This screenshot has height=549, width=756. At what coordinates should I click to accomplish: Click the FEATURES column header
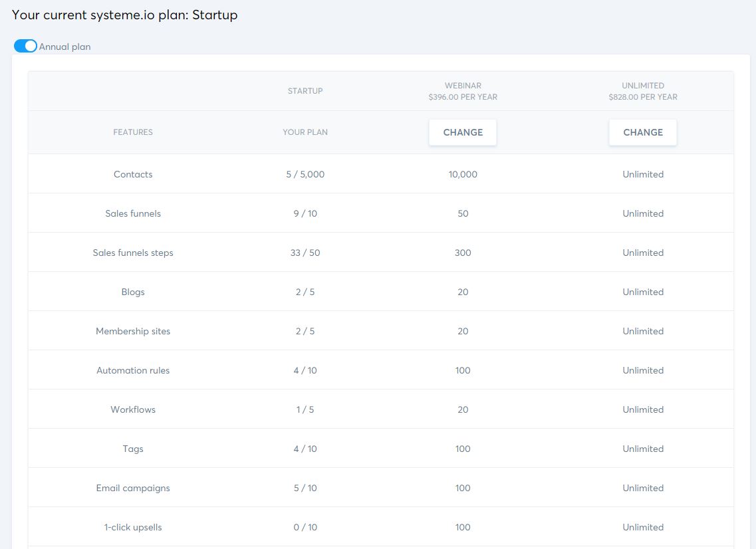(133, 132)
